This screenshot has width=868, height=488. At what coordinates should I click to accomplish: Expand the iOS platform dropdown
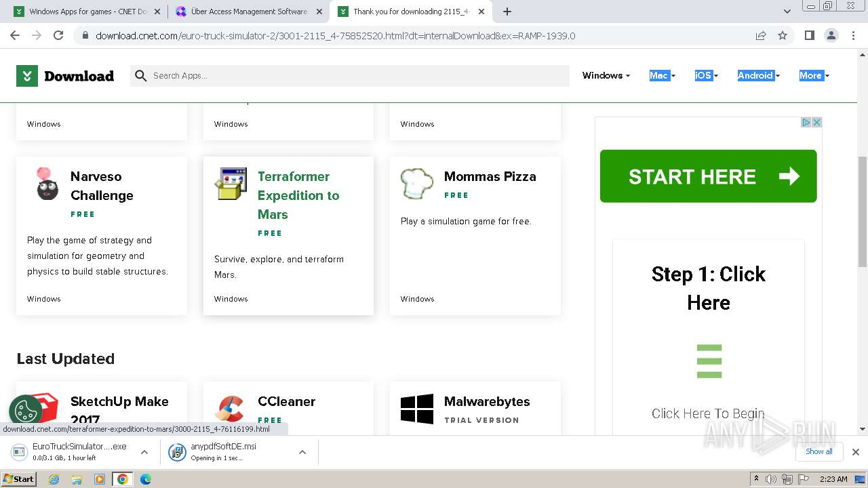click(x=706, y=76)
